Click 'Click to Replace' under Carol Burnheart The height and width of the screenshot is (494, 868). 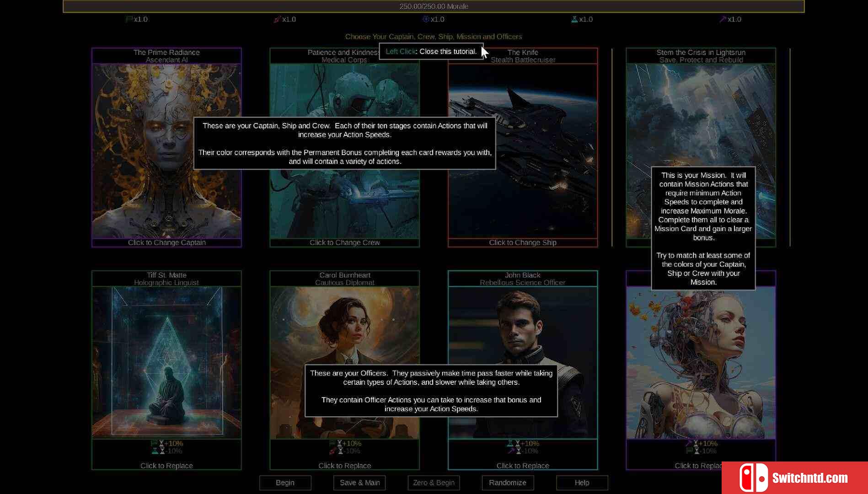pyautogui.click(x=344, y=466)
